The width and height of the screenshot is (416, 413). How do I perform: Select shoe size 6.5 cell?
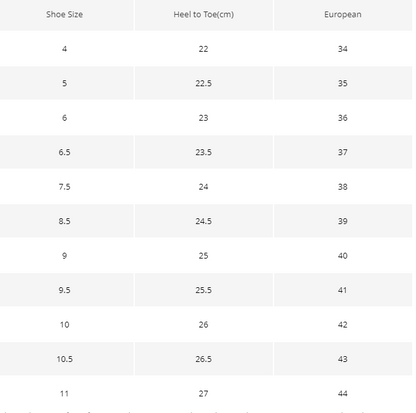65,152
